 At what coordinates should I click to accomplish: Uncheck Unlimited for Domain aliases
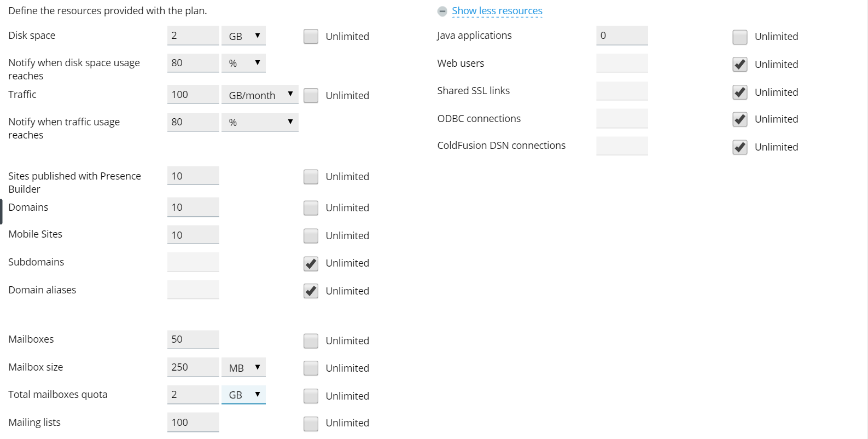coord(311,291)
